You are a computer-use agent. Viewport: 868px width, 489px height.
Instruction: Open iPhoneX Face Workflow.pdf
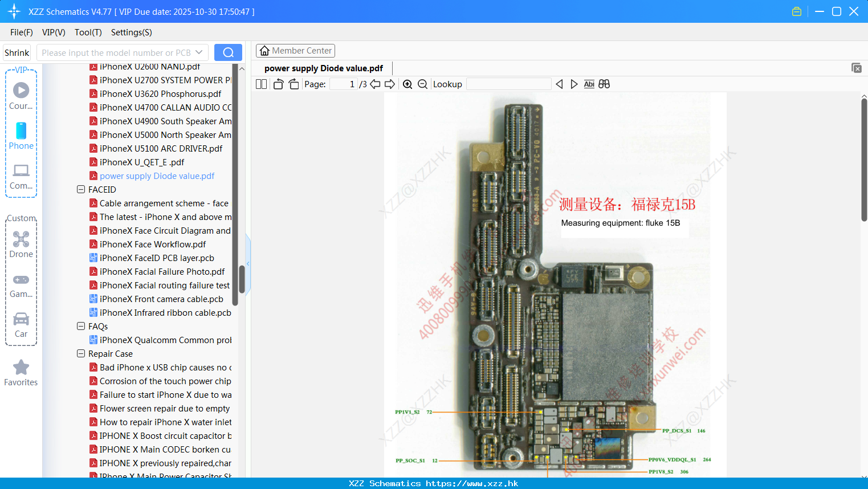tap(148, 244)
